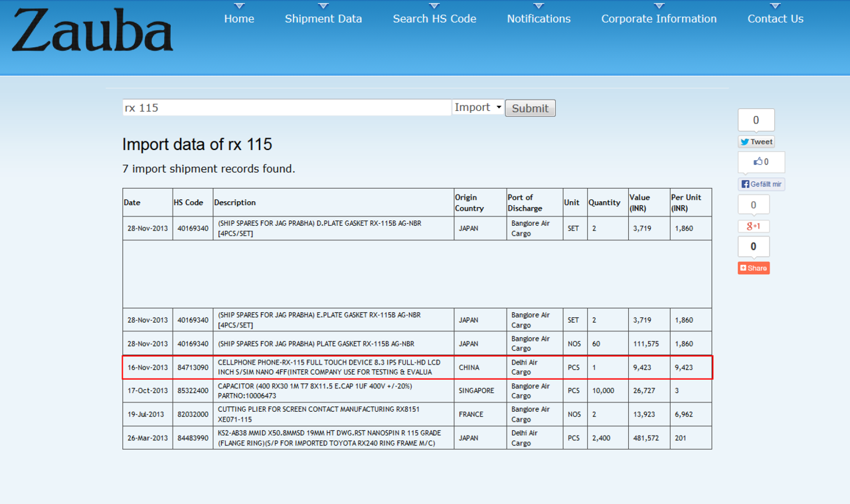Click the Submit button
The image size is (850, 504).
pos(530,108)
